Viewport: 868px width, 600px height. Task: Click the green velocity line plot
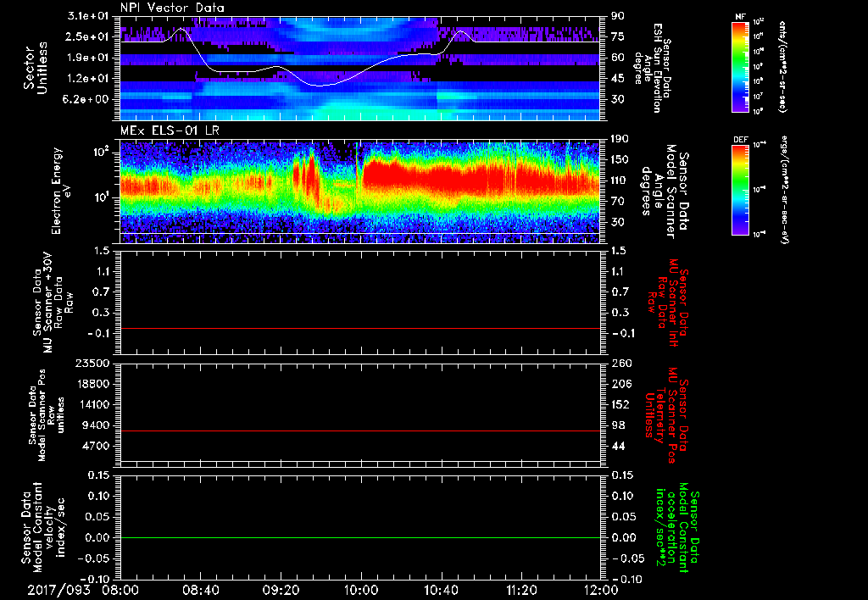pyautogui.click(x=359, y=537)
